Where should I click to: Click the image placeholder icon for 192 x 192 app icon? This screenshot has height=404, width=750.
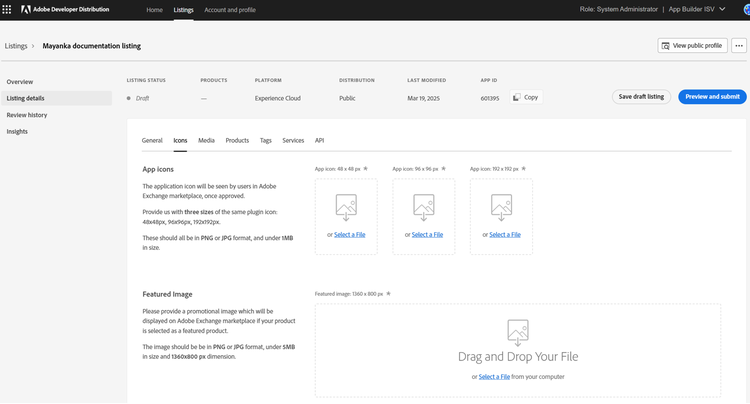(x=501, y=207)
